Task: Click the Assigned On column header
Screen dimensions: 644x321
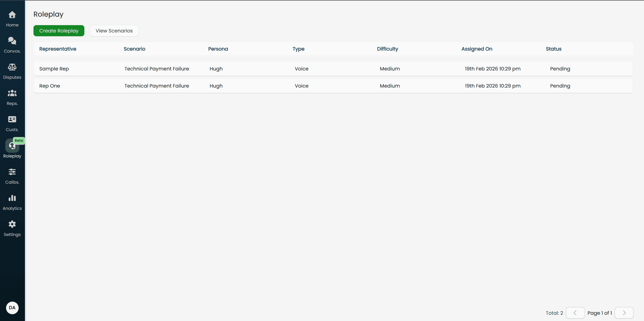Action: pyautogui.click(x=477, y=49)
